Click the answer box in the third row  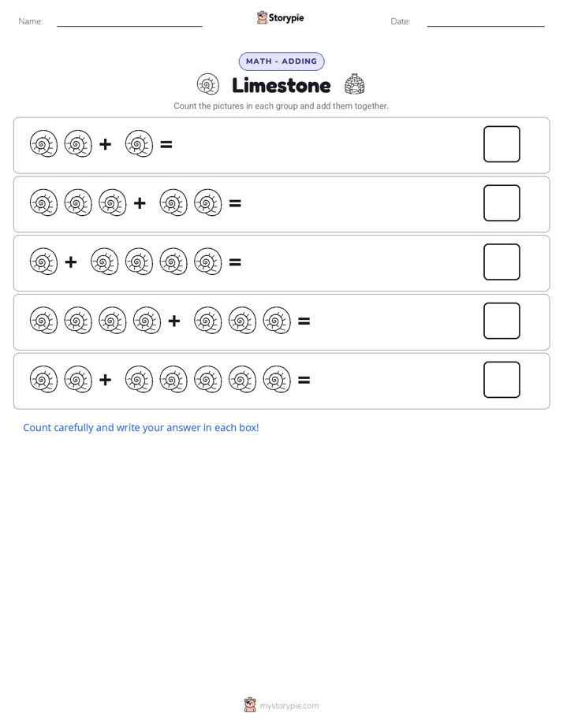point(501,262)
